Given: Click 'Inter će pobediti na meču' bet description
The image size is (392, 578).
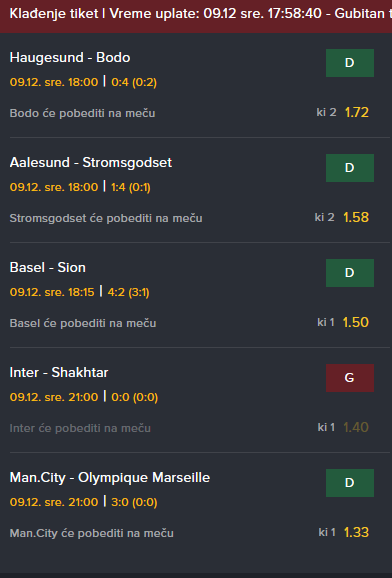Looking at the screenshot, I should (80, 428).
